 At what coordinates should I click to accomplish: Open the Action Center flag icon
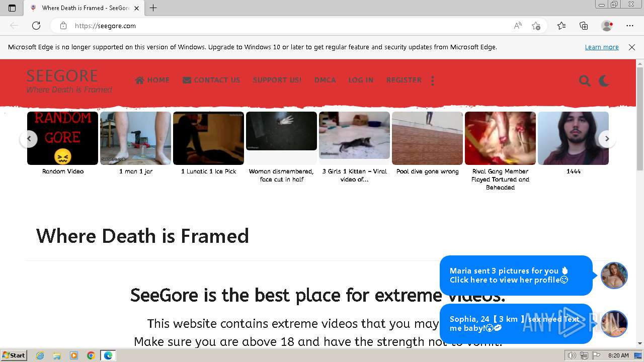tap(596, 355)
